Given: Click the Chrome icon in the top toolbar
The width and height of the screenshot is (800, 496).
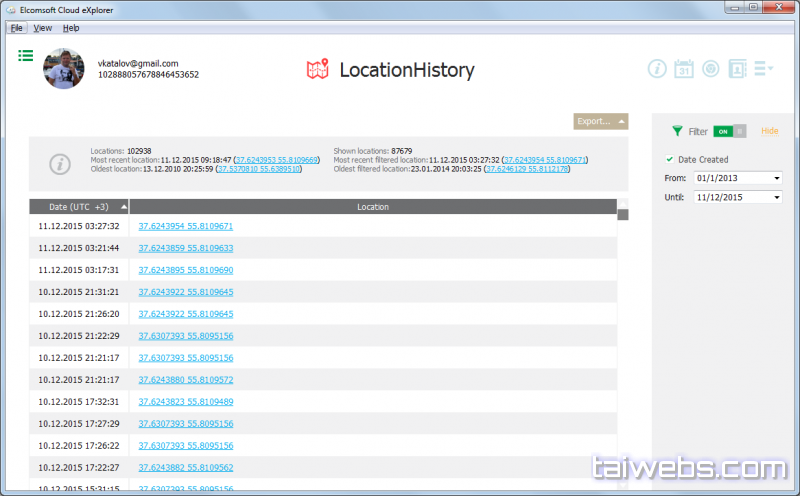Looking at the screenshot, I should pyautogui.click(x=710, y=69).
